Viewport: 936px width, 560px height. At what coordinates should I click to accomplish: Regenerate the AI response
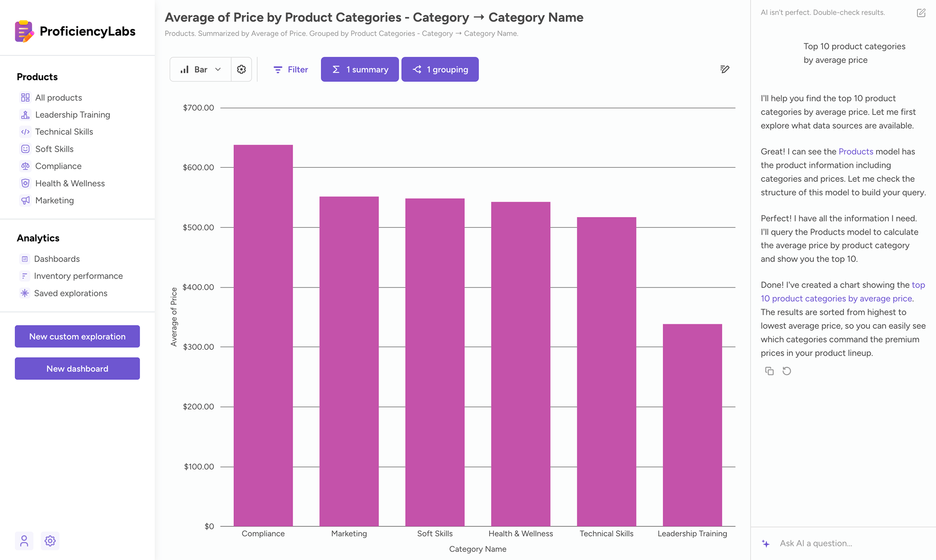click(x=787, y=371)
